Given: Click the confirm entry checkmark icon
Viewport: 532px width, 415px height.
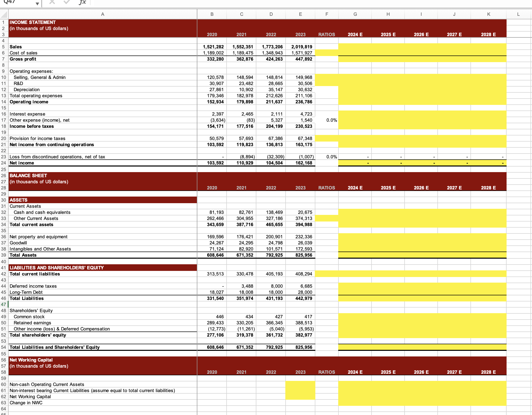Looking at the screenshot, I should (67, 2).
